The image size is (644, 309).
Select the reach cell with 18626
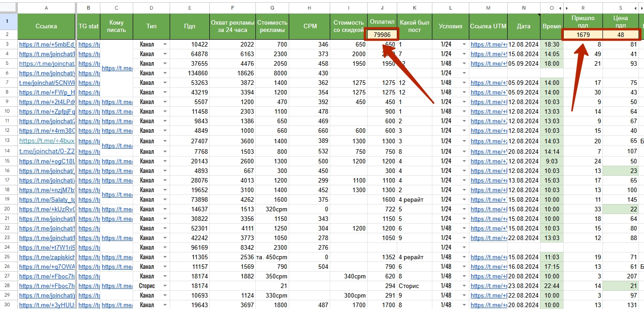[x=233, y=73]
